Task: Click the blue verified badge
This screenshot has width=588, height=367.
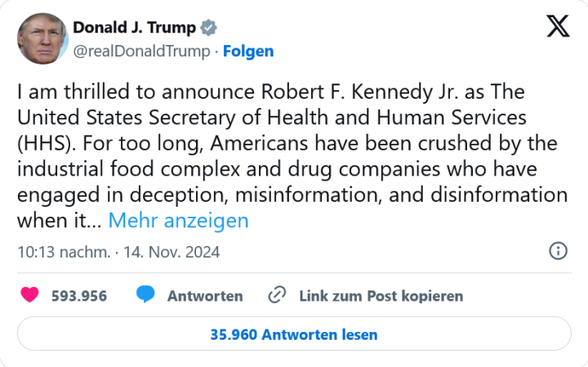Action: tap(209, 28)
